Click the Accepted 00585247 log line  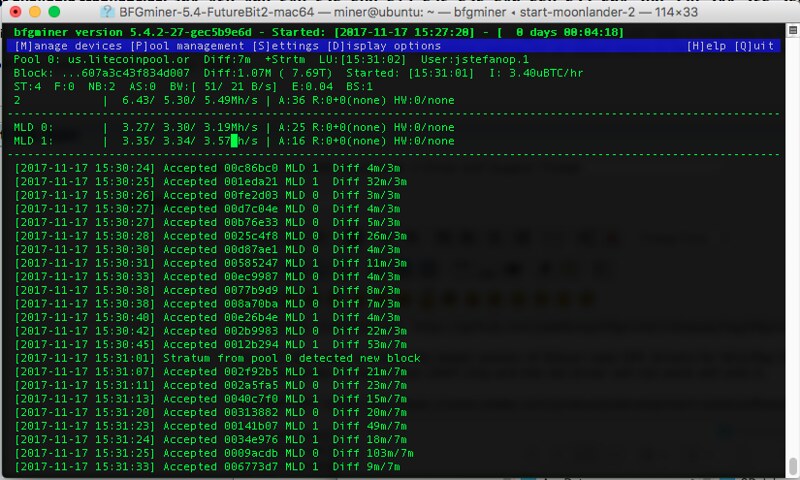[x=210, y=263]
